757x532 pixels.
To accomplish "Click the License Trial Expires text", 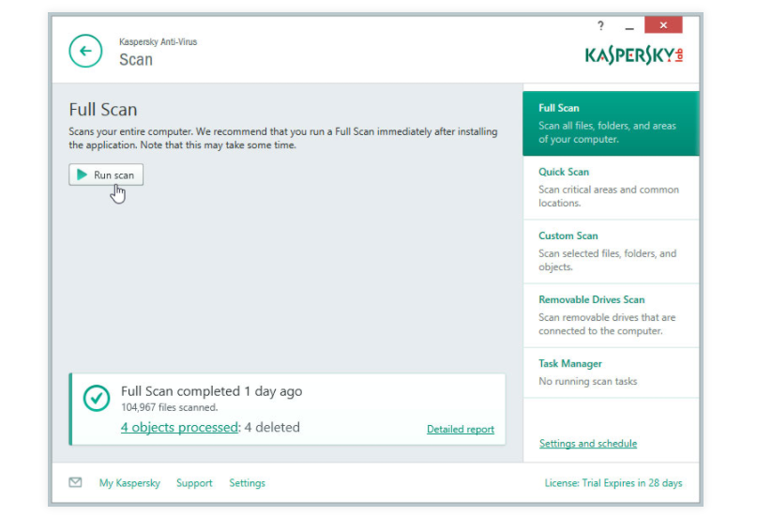I will point(613,483).
